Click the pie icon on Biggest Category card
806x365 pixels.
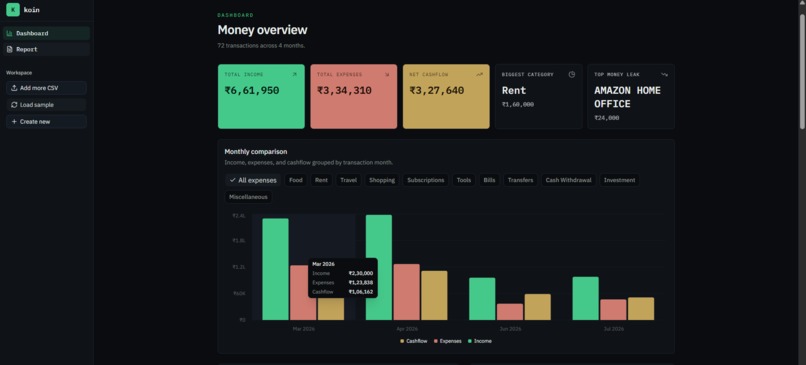572,75
